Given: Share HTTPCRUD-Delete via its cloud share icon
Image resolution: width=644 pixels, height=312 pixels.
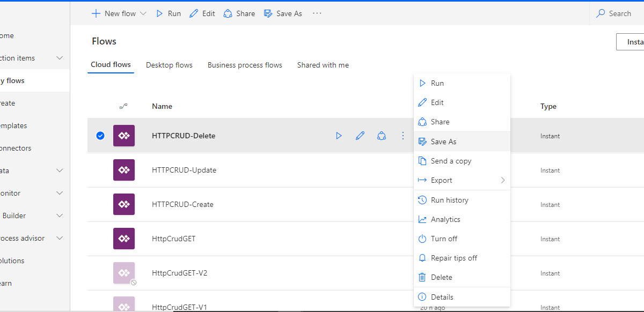Looking at the screenshot, I should click(x=382, y=135).
